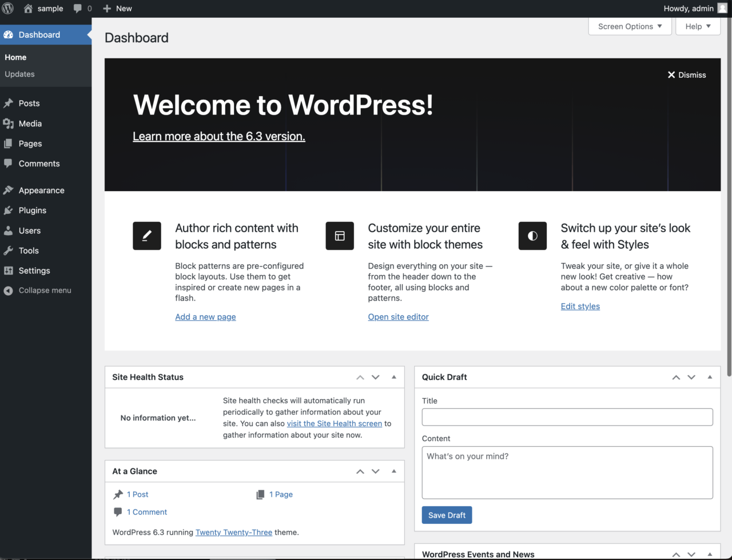Click 'No information yet...' text
Viewport: 732px width, 560px height.
click(158, 418)
